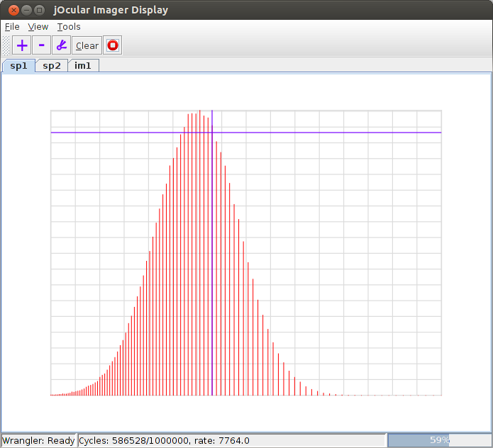Switch to the sp2 tab
This screenshot has height=448, width=493.
point(51,66)
